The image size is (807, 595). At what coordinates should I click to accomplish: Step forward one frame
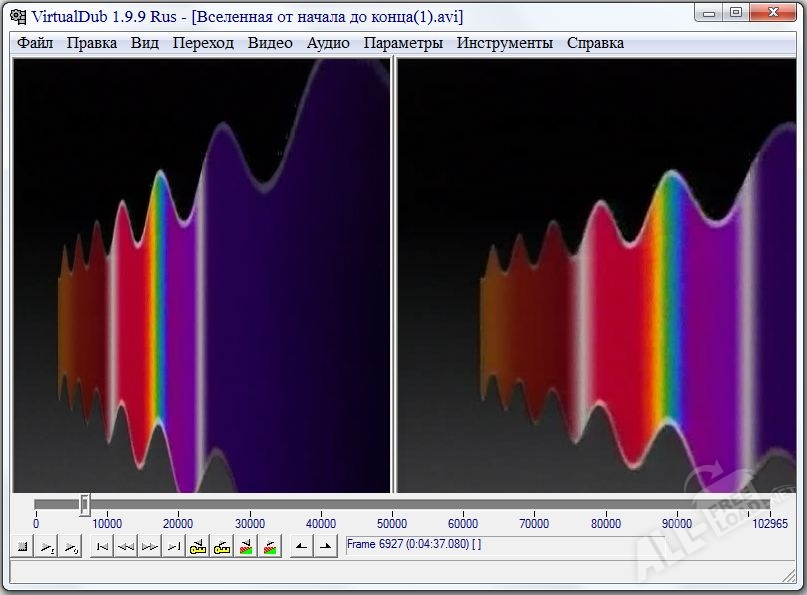click(149, 547)
